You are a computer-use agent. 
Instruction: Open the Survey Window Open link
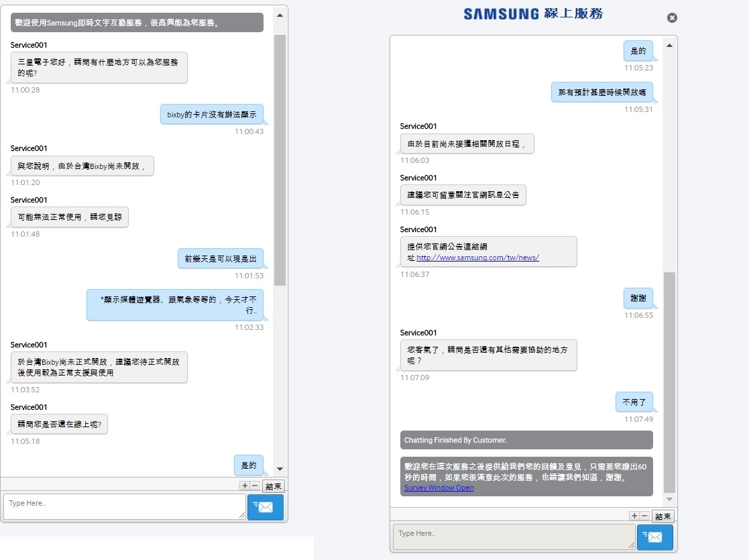[439, 488]
